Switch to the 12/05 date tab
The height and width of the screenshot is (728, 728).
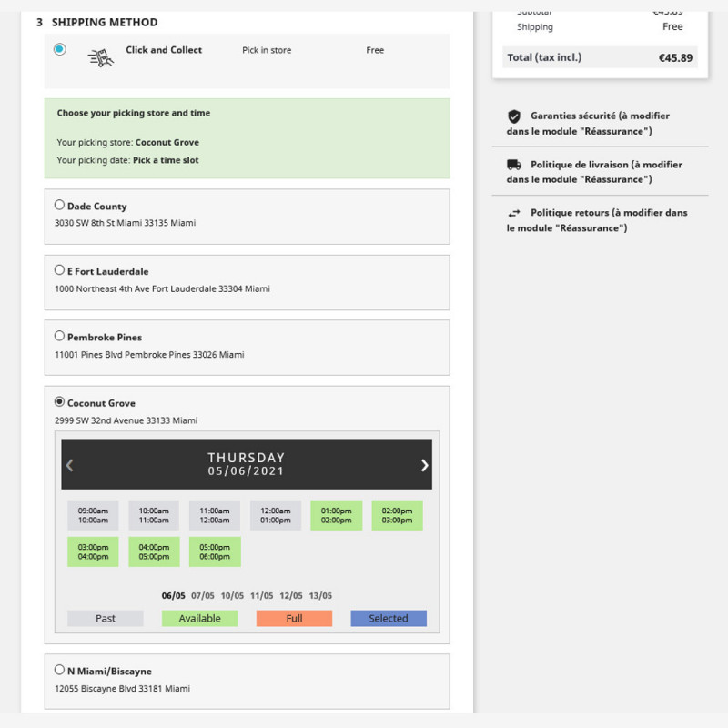[x=291, y=596]
